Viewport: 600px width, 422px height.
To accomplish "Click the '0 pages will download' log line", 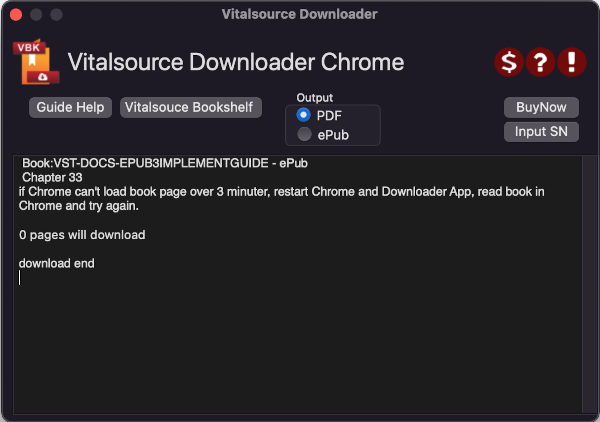I will 82,235.
